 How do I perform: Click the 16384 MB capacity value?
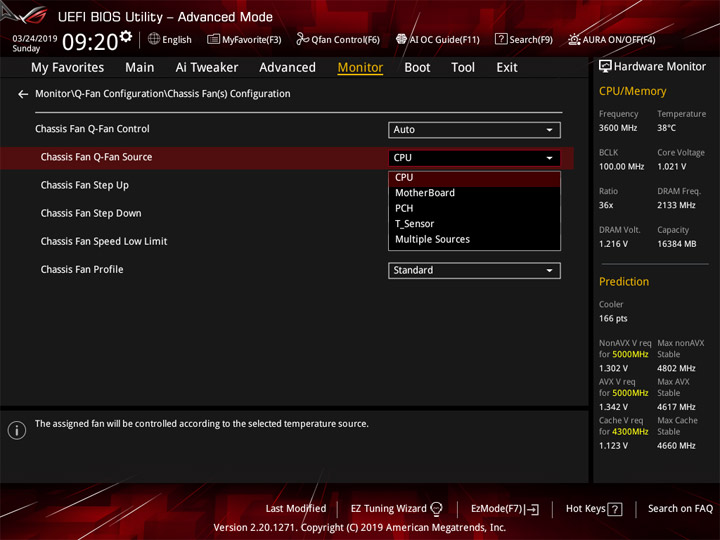coord(676,244)
